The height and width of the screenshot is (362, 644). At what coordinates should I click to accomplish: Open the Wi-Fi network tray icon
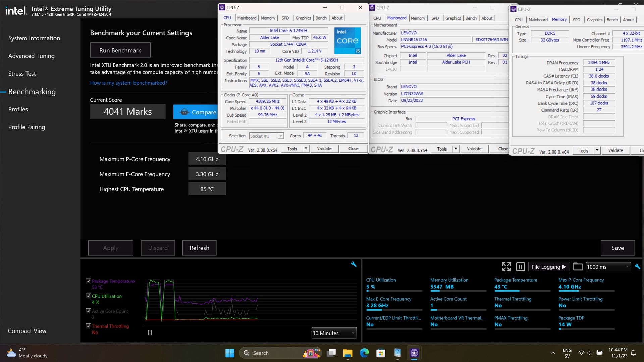point(581,353)
